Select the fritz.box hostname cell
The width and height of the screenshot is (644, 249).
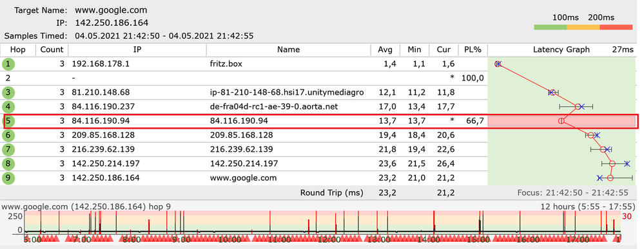(x=225, y=64)
